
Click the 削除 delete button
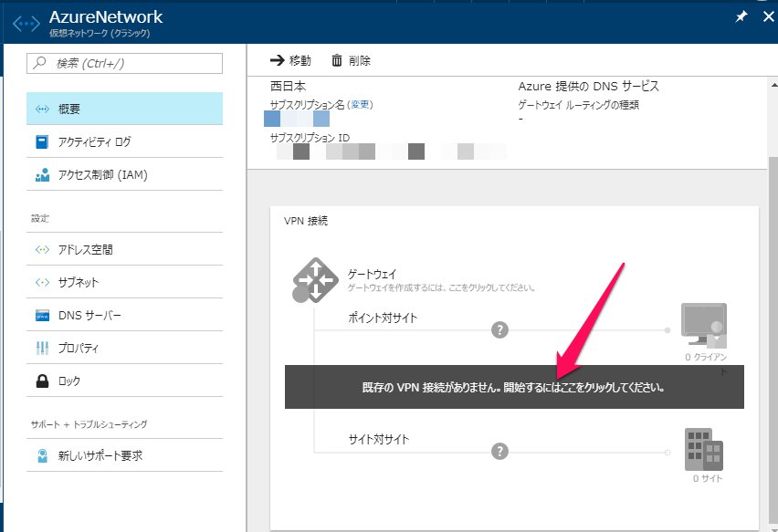tap(351, 60)
